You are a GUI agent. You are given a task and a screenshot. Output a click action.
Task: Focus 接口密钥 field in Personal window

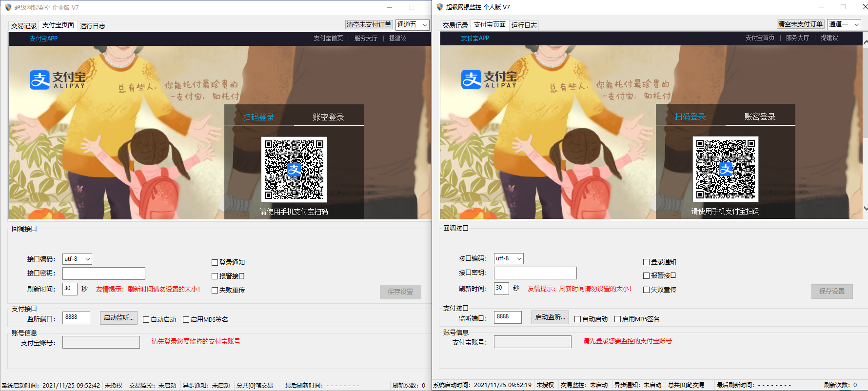tap(535, 273)
